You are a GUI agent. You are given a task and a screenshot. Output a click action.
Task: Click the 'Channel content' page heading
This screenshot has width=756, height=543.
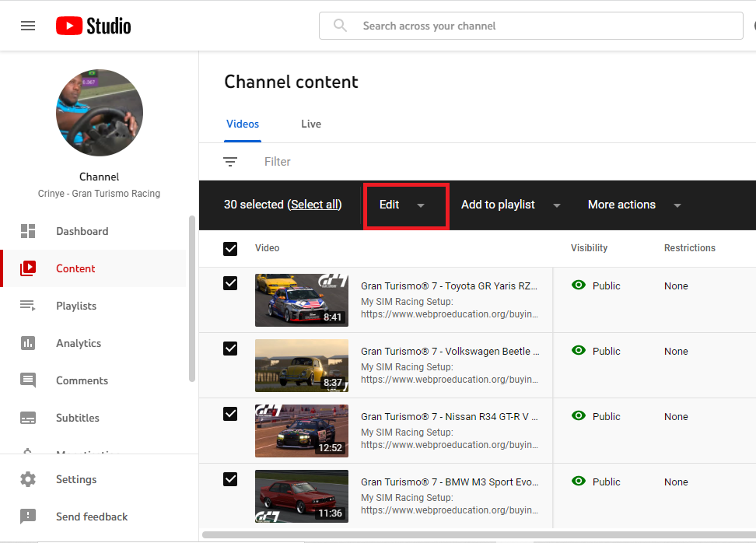point(291,82)
